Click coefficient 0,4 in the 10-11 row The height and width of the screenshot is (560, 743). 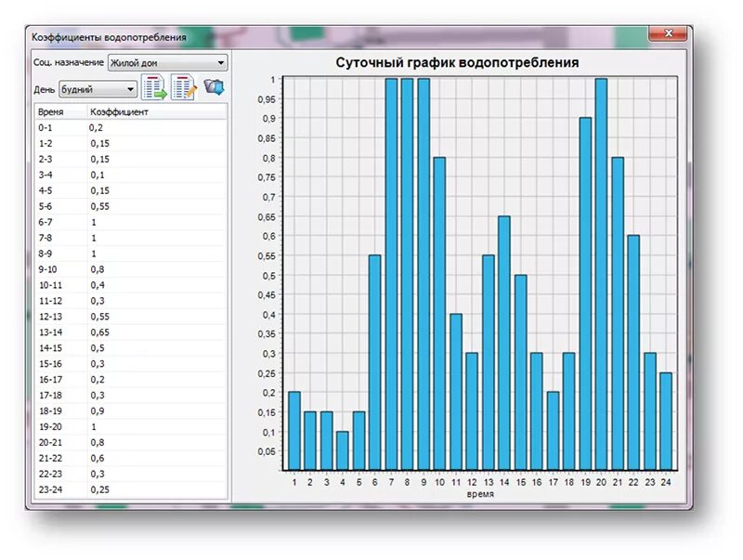(98, 285)
